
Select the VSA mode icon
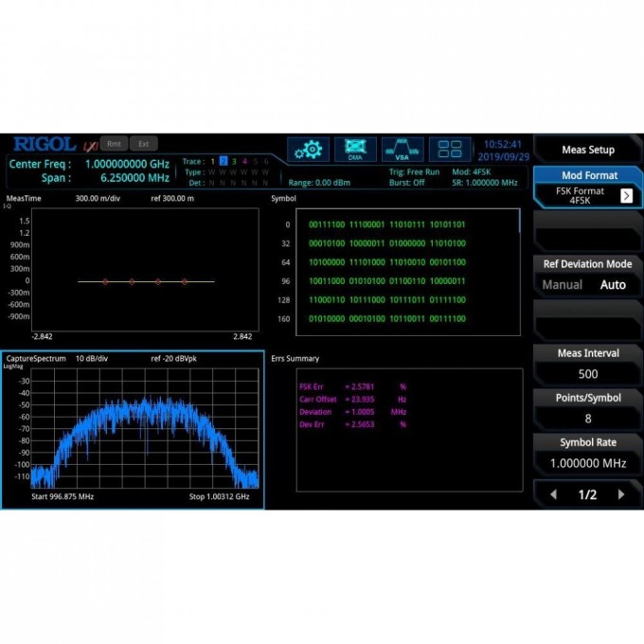click(x=402, y=150)
